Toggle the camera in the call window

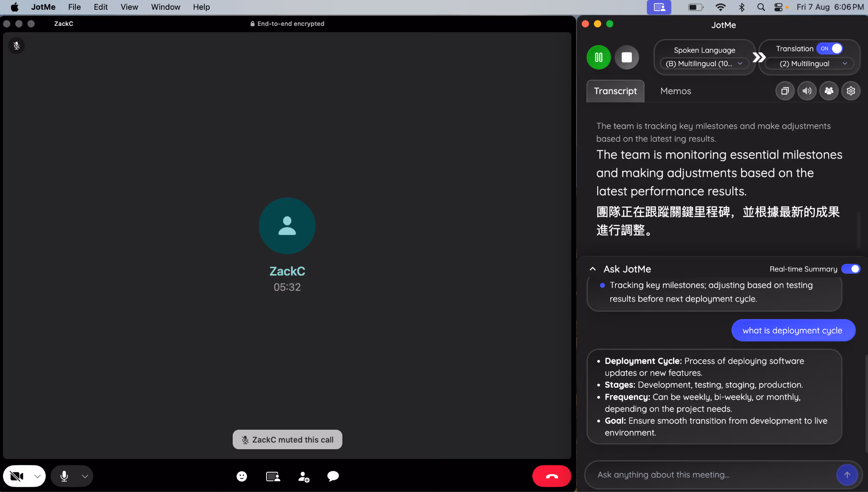click(17, 476)
